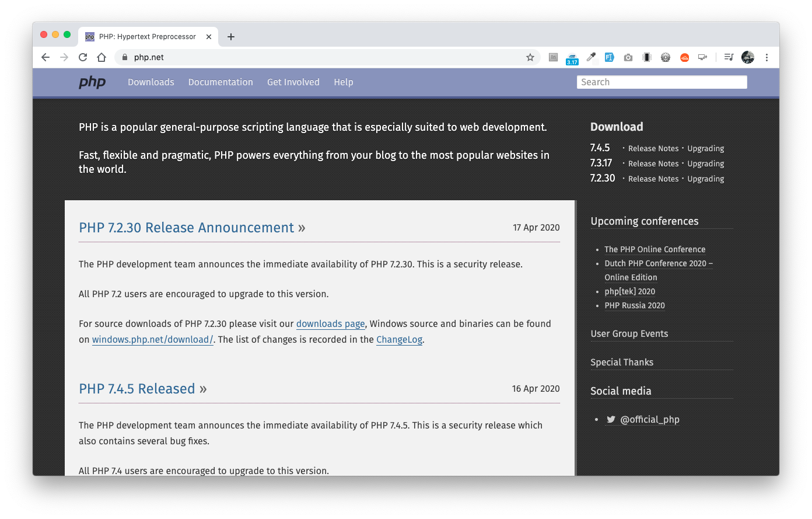This screenshot has height=519, width=812.
Task: Open Special Thanks section
Action: [x=622, y=363]
